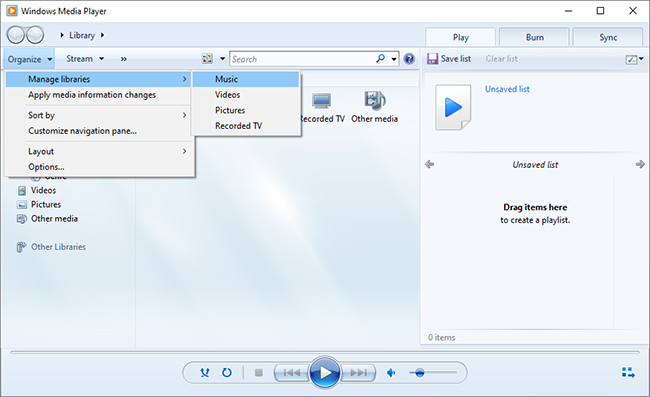Click the Previous track button

click(x=292, y=373)
